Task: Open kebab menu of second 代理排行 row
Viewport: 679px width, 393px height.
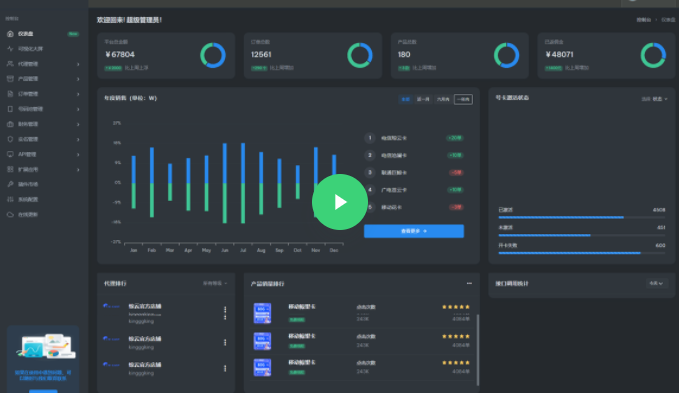Action: 225,342
